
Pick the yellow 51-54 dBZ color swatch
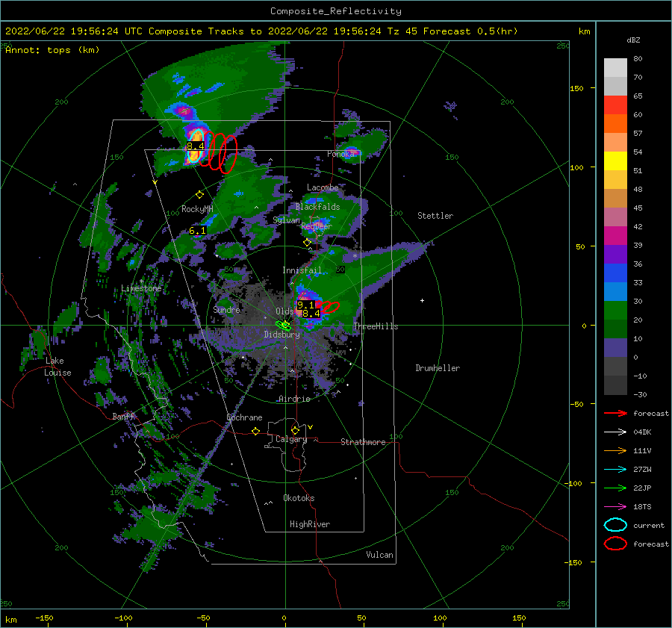click(615, 161)
